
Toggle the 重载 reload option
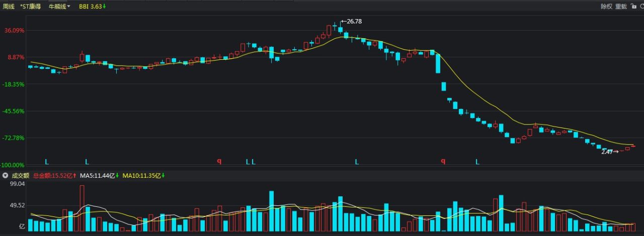621,7
